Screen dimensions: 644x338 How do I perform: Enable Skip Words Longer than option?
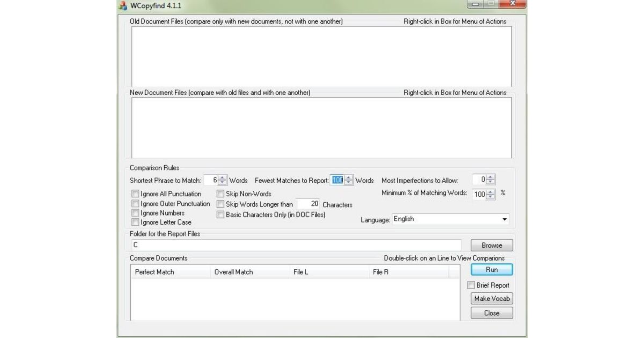click(221, 204)
